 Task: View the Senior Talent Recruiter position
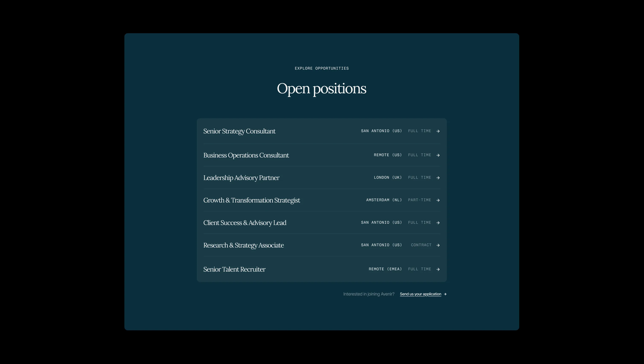pos(322,269)
